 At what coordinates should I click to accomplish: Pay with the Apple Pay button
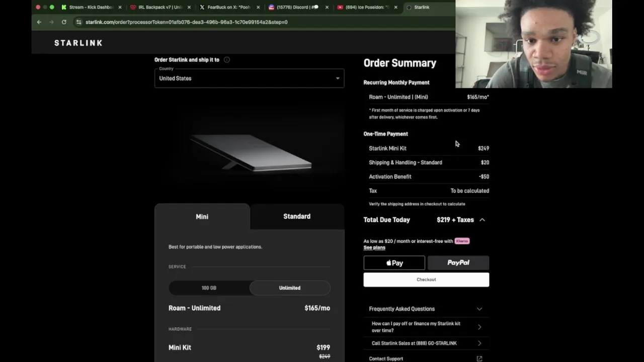(394, 263)
